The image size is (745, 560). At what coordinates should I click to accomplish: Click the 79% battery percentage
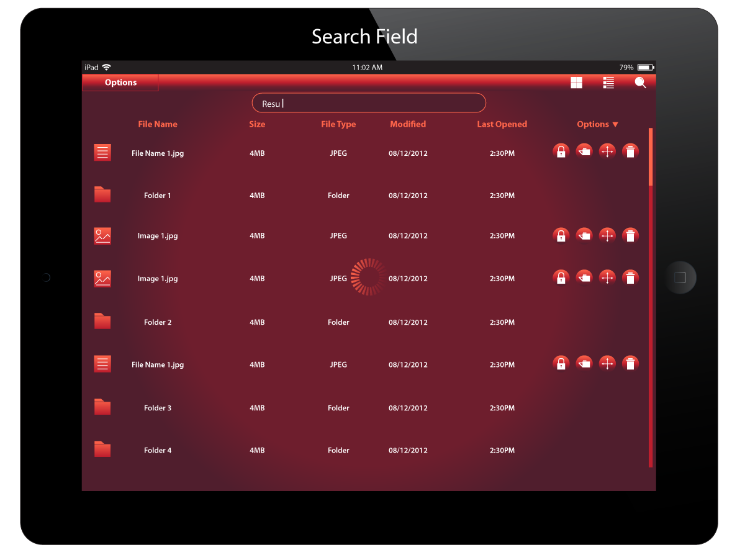[x=626, y=67]
